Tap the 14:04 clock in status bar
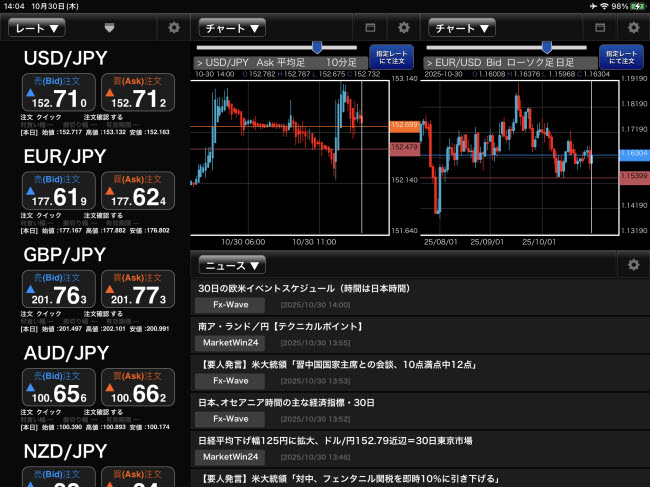Screen dimensions: 650x487 (14, 6)
